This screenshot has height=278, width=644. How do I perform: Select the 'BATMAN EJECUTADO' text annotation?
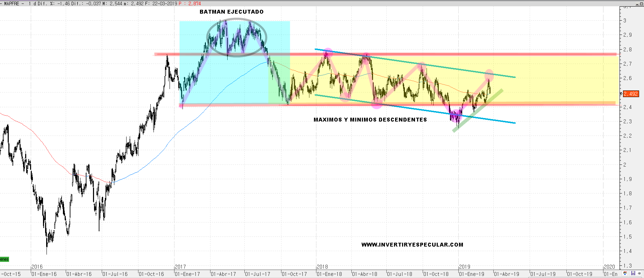point(231,12)
